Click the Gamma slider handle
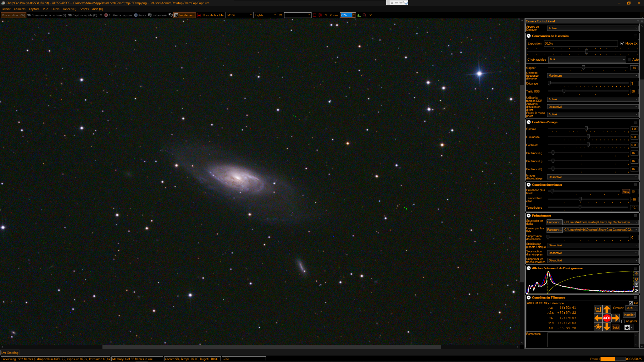644x362 pixels. pos(586,129)
